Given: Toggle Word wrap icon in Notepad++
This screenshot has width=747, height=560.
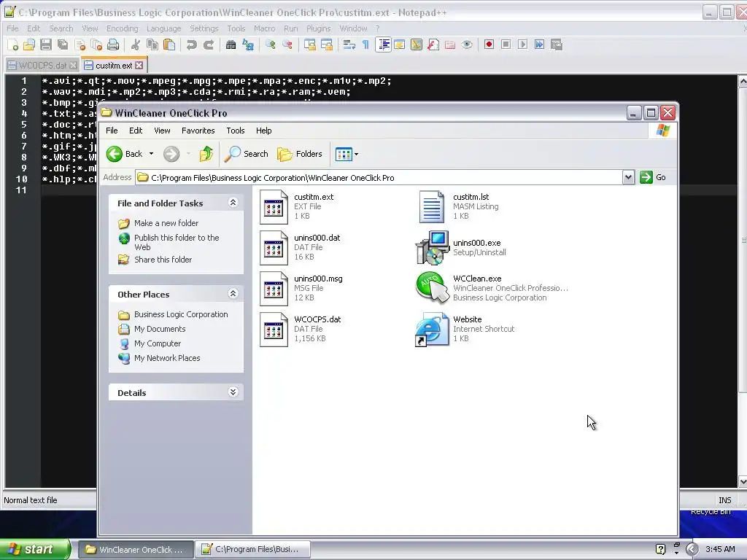Looking at the screenshot, I should click(x=349, y=44).
